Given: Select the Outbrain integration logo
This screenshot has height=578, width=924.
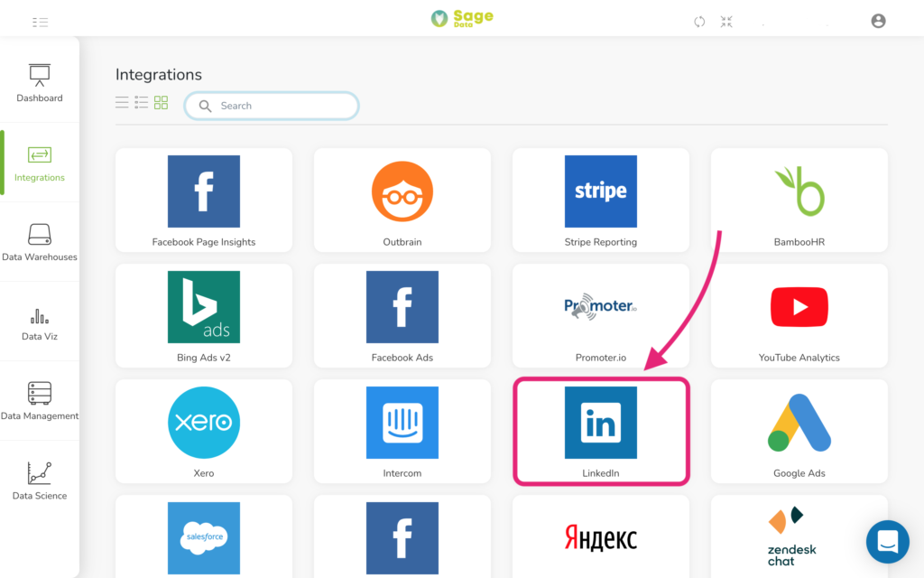Looking at the screenshot, I should click(x=402, y=191).
